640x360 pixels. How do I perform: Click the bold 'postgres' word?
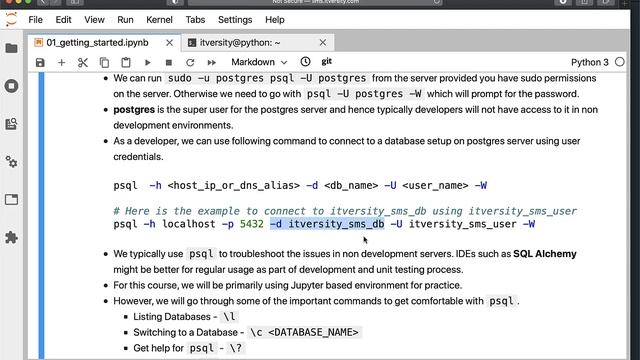click(x=134, y=110)
